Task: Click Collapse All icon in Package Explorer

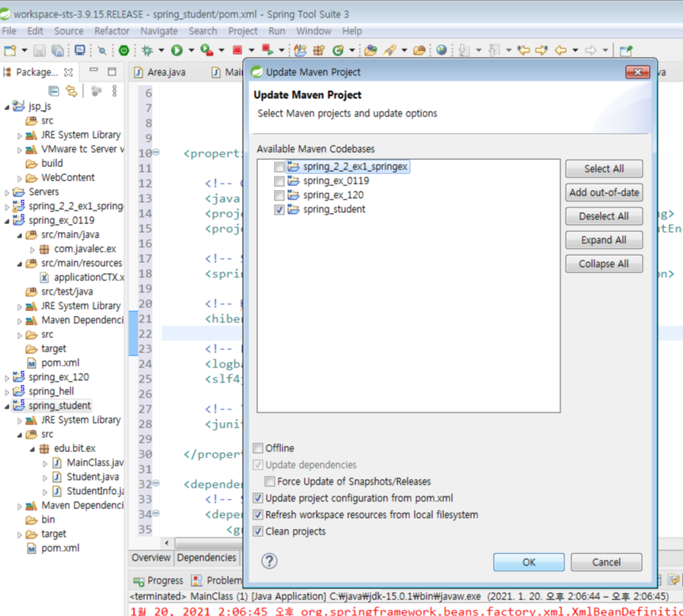Action: [54, 91]
